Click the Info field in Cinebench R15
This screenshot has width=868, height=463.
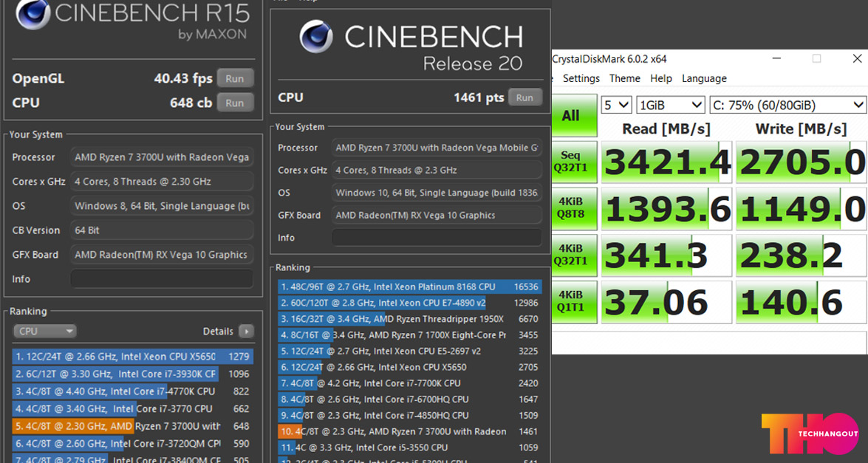(162, 279)
